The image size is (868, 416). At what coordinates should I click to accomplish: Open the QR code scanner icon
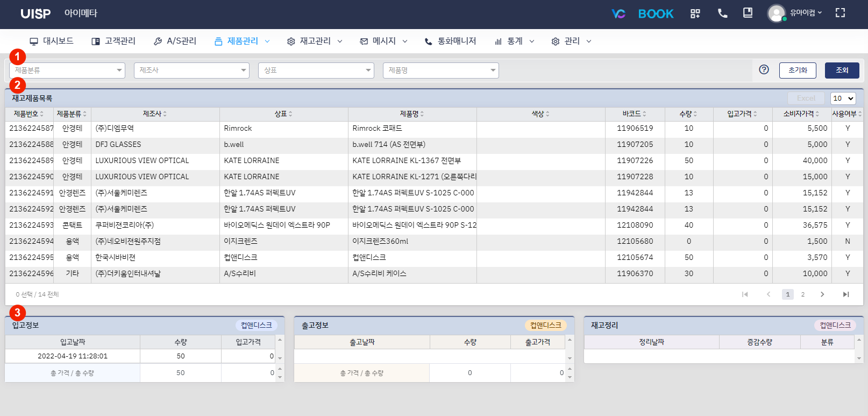tap(695, 13)
